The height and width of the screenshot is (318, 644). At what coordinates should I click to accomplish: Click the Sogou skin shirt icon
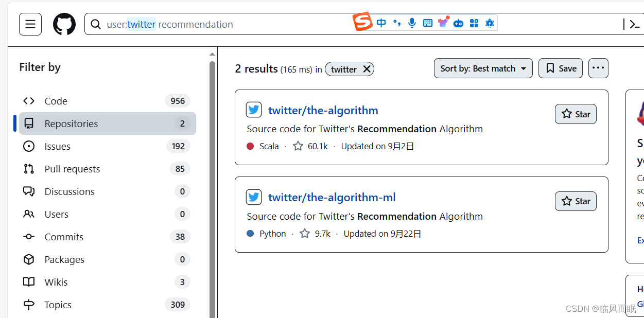point(443,23)
